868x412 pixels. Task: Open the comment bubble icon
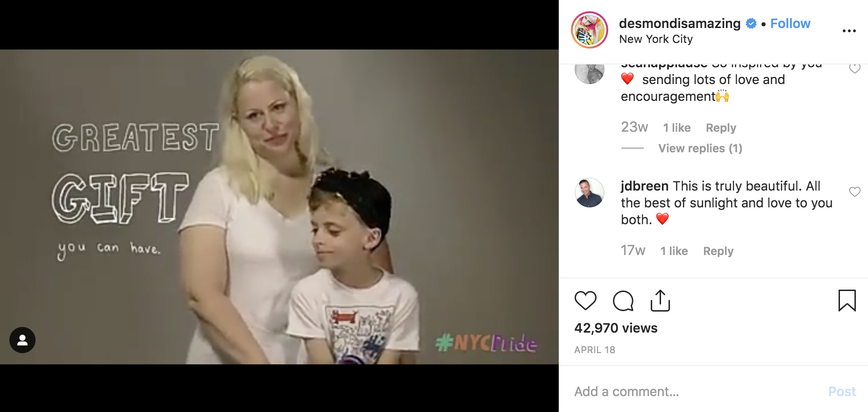coord(623,301)
